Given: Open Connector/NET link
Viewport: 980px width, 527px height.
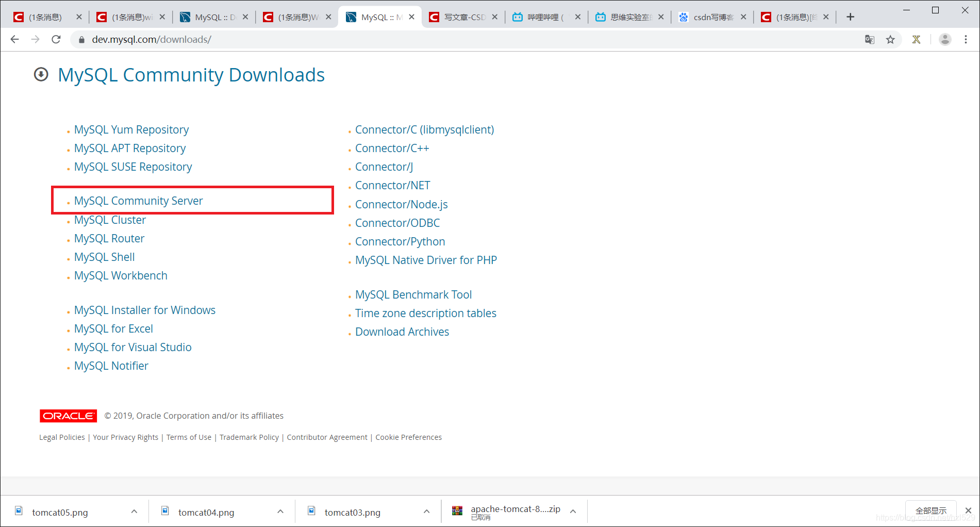Looking at the screenshot, I should (393, 185).
